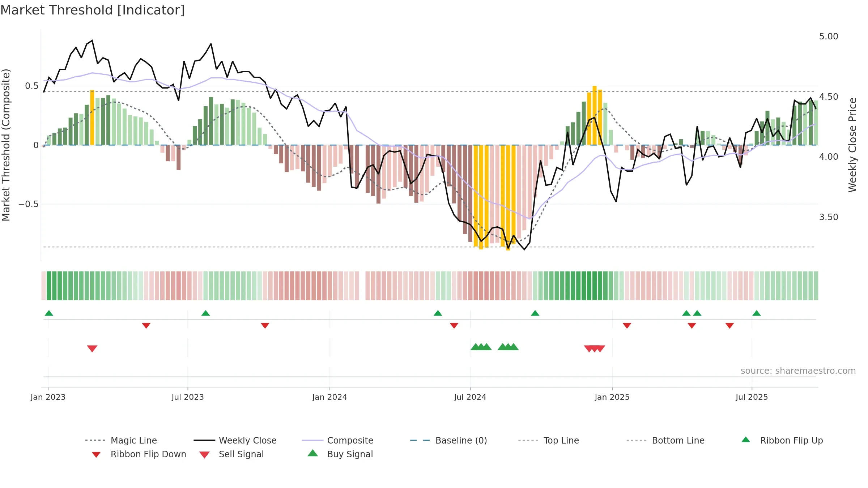Screen dimensions: 868x488
Task: Click the ribbon flip down marker after Jan 2025
Action: [627, 326]
